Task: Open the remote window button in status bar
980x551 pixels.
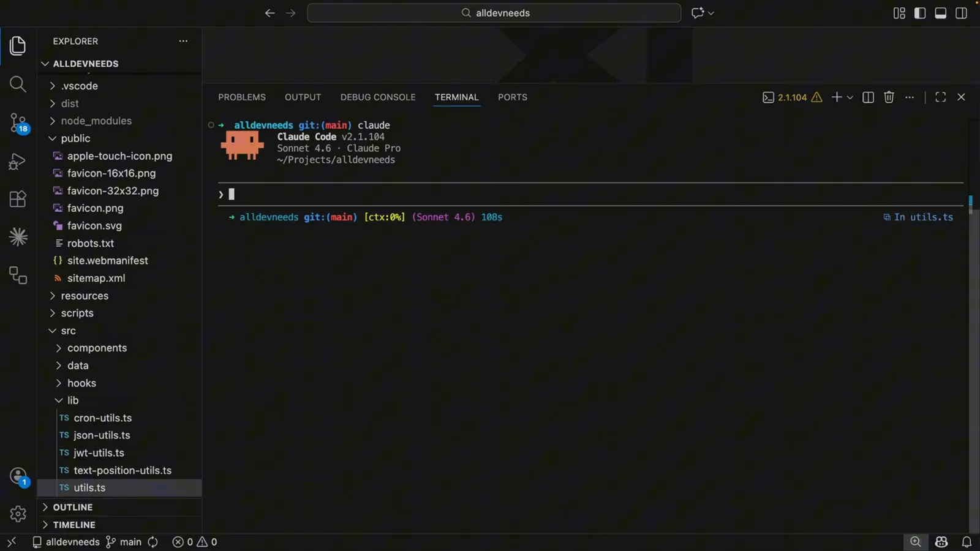Action: 12,542
